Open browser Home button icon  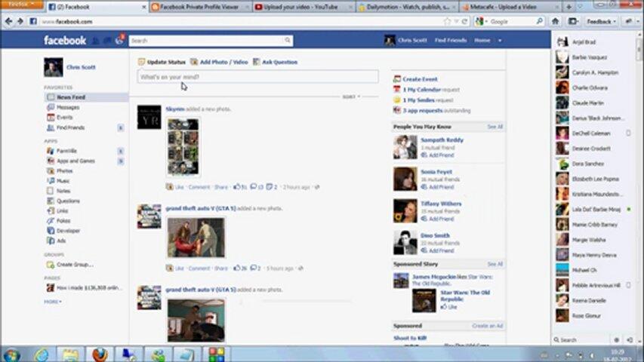tap(555, 21)
